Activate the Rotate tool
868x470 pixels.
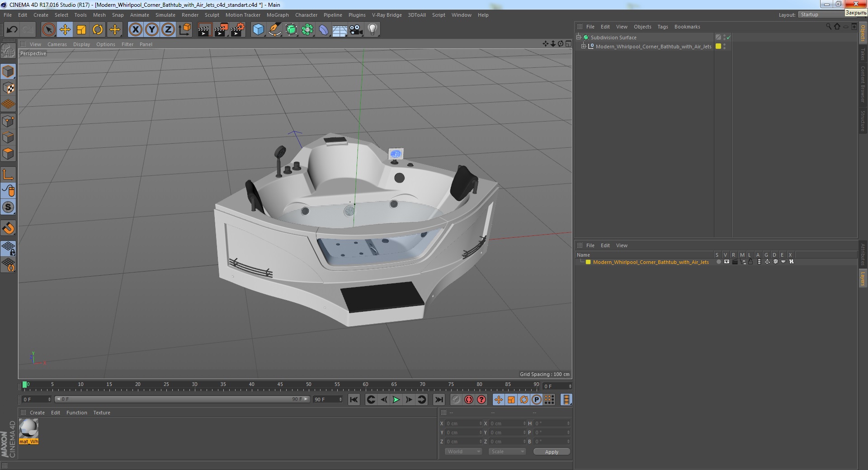(x=98, y=30)
